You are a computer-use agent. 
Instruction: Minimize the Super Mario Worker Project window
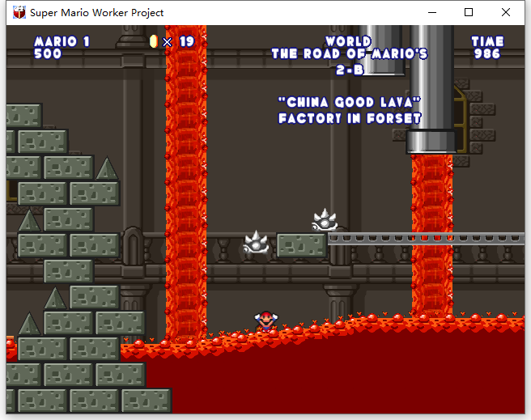(432, 12)
